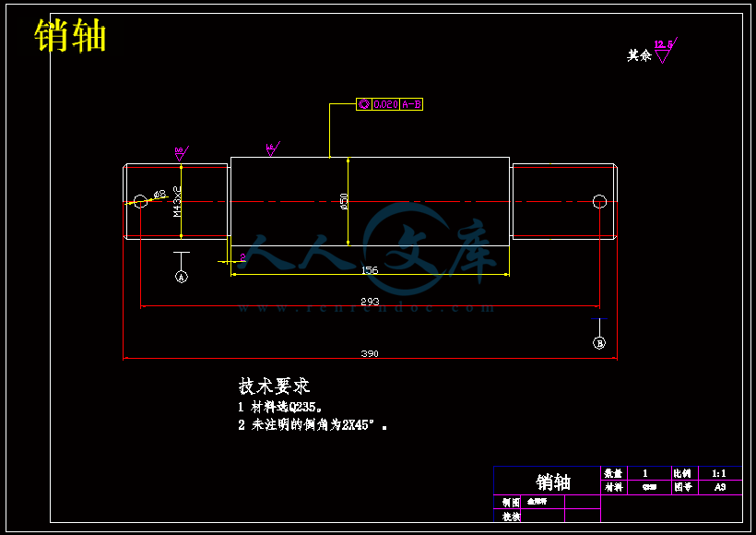Click the 校核 cell in the title block
The height and width of the screenshot is (535, 756).
pos(508,517)
